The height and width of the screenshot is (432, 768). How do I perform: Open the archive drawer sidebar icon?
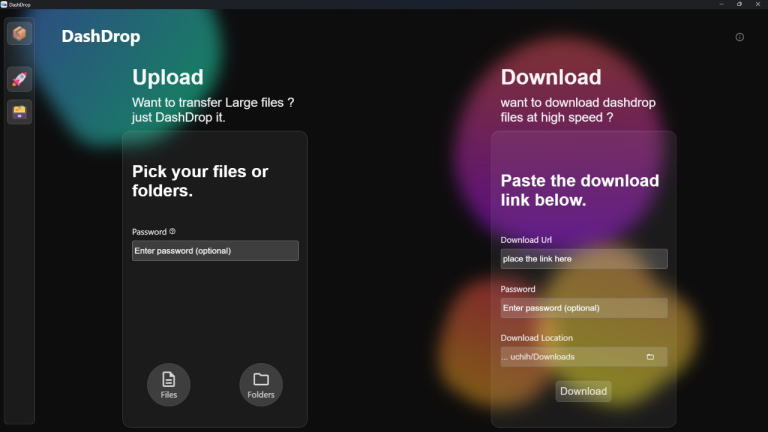click(x=20, y=112)
